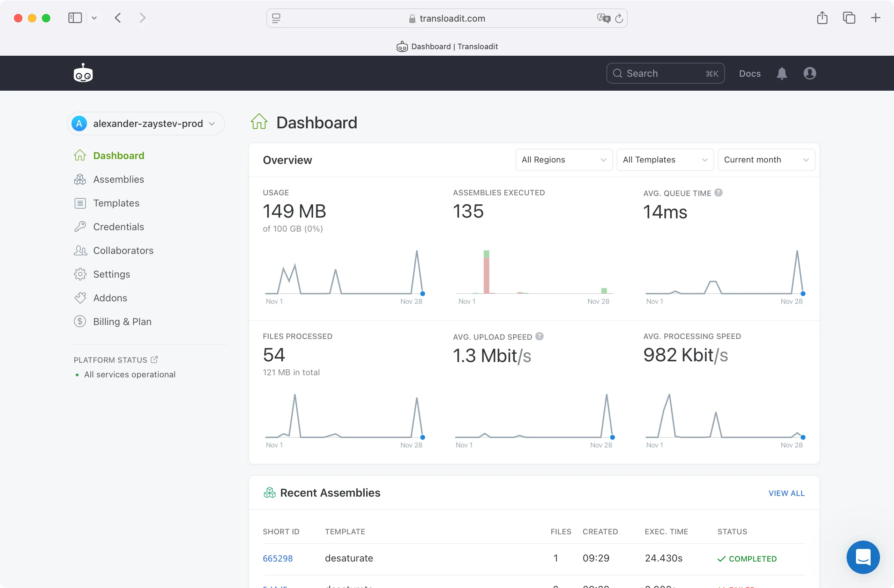Image resolution: width=894 pixels, height=588 pixels.
Task: Open the Addons page
Action: tap(110, 298)
